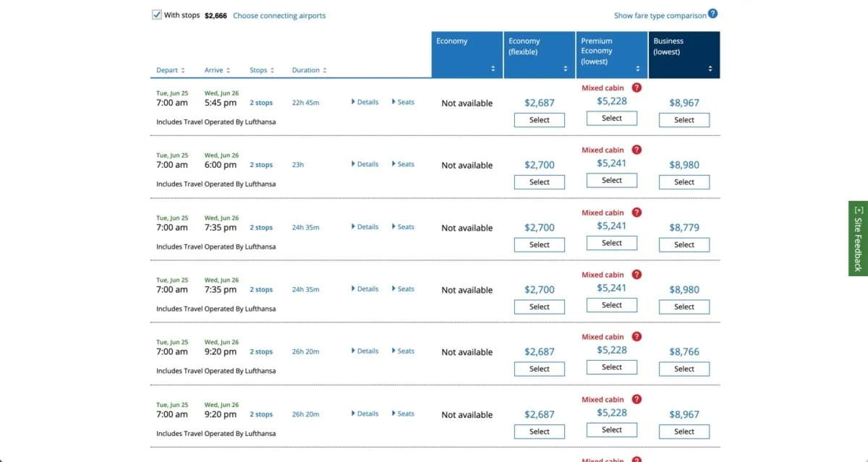
Task: Open the Site Feedback side tab
Action: click(x=858, y=239)
